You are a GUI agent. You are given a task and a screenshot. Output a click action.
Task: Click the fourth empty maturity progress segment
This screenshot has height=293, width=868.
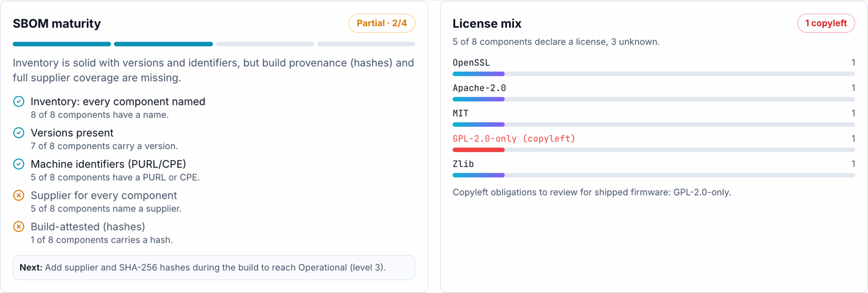pyautogui.click(x=366, y=44)
